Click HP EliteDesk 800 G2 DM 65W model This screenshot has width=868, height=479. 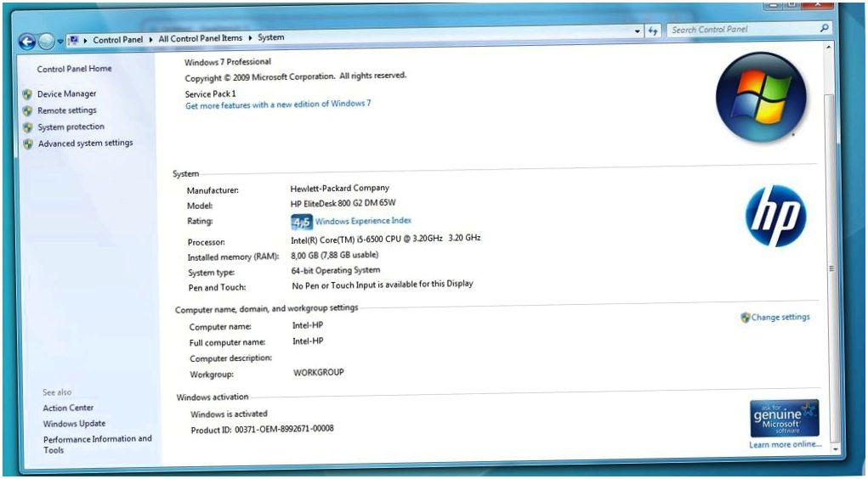pyautogui.click(x=343, y=203)
